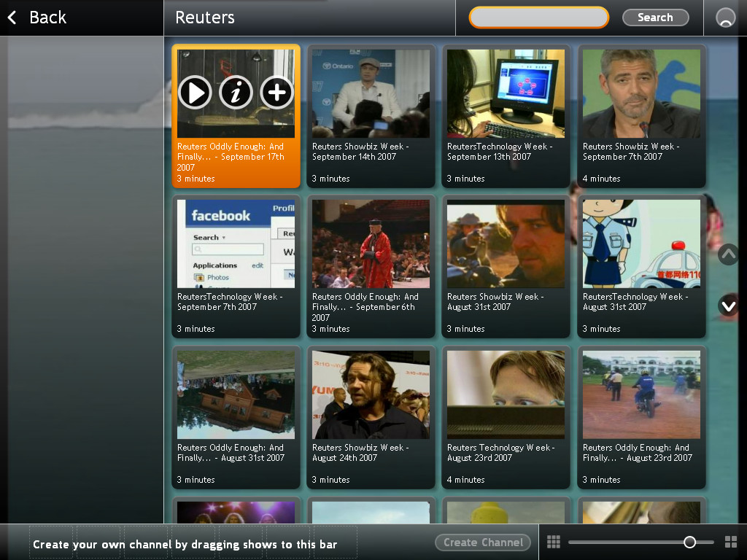The height and width of the screenshot is (560, 747).
Task: Click '4 minutes' under Showbiz Week September 7th
Action: [x=601, y=179]
